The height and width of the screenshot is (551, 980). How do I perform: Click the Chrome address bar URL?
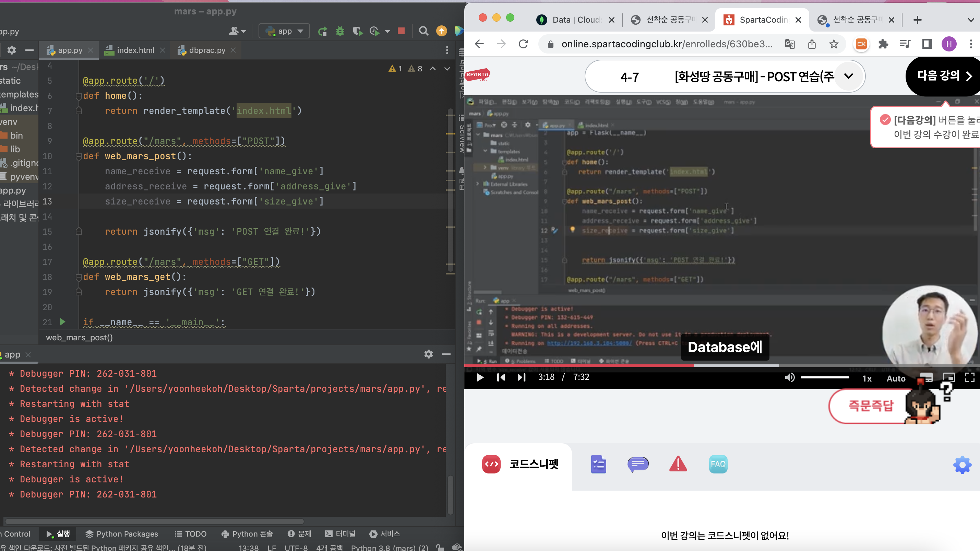point(667,44)
